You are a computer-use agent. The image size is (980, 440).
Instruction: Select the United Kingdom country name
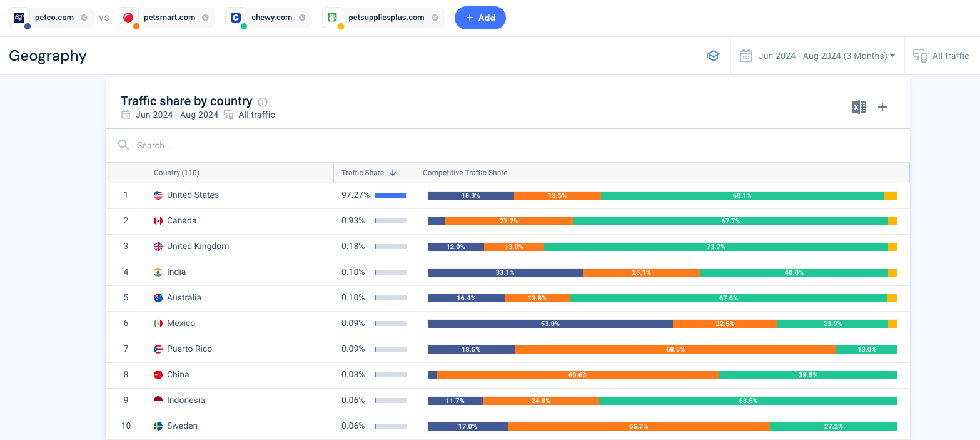(x=198, y=246)
